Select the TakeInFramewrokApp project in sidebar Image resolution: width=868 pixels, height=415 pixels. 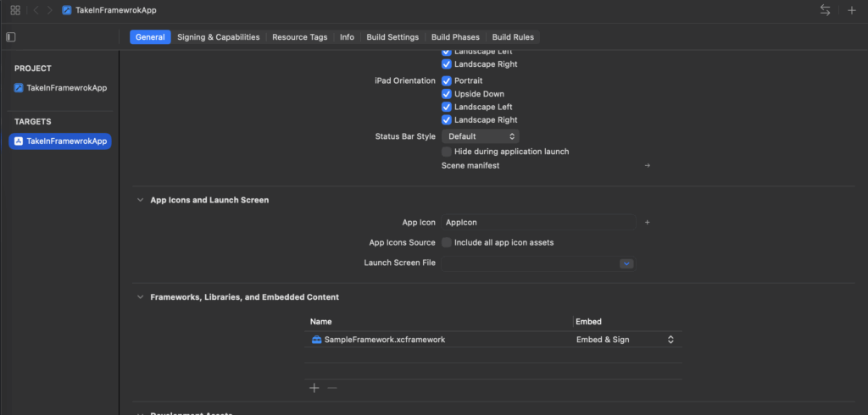(66, 88)
